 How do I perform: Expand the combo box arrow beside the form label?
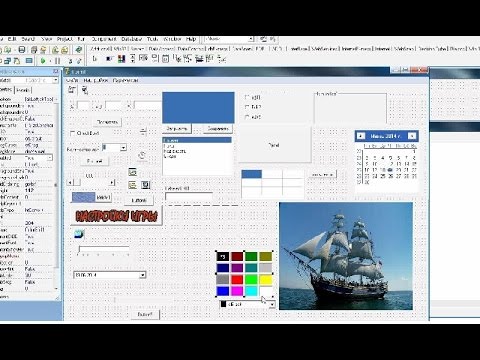point(123,147)
